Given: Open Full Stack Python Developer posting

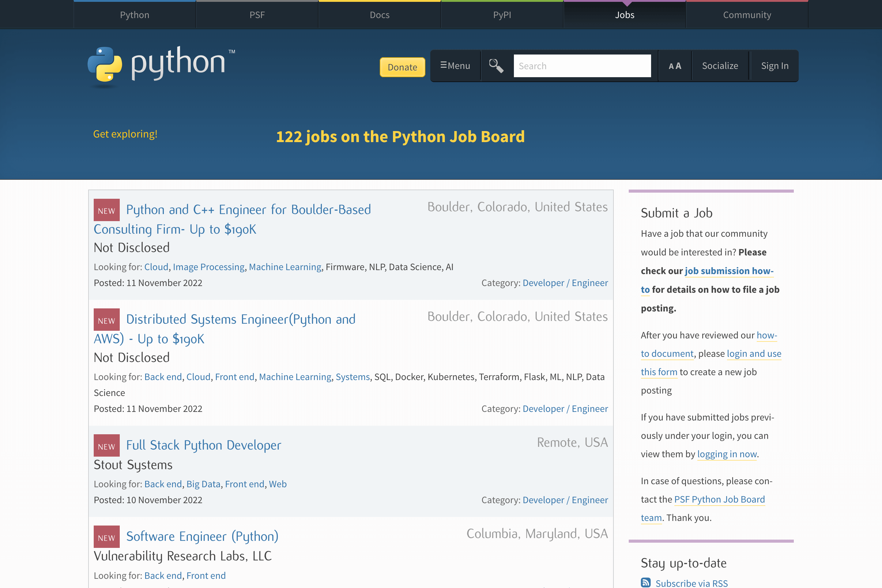Looking at the screenshot, I should click(x=204, y=445).
